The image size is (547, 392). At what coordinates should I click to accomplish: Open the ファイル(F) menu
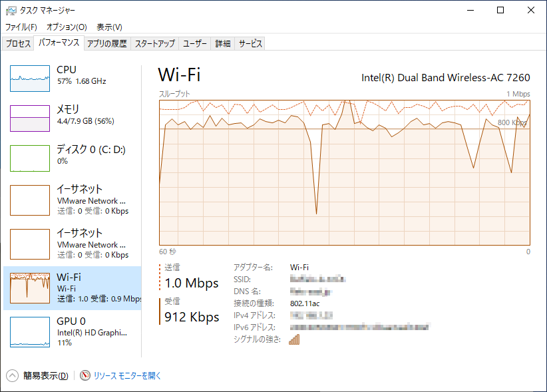tap(21, 27)
